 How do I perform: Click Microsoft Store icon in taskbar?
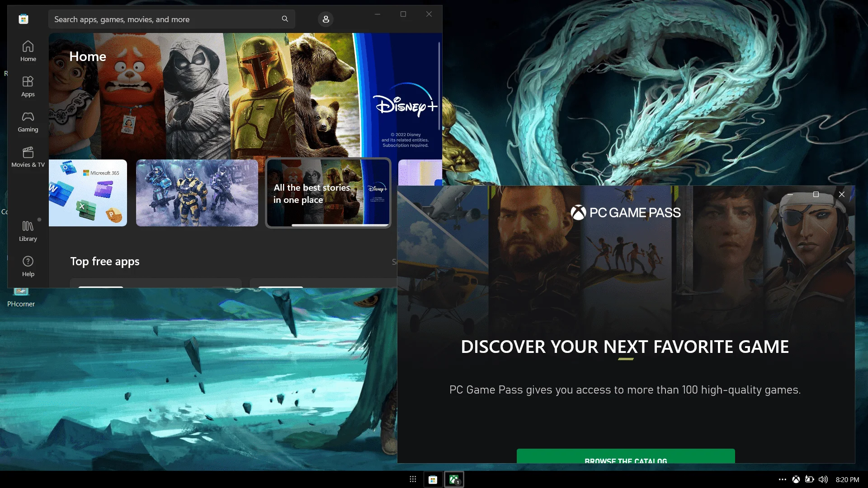pyautogui.click(x=433, y=479)
